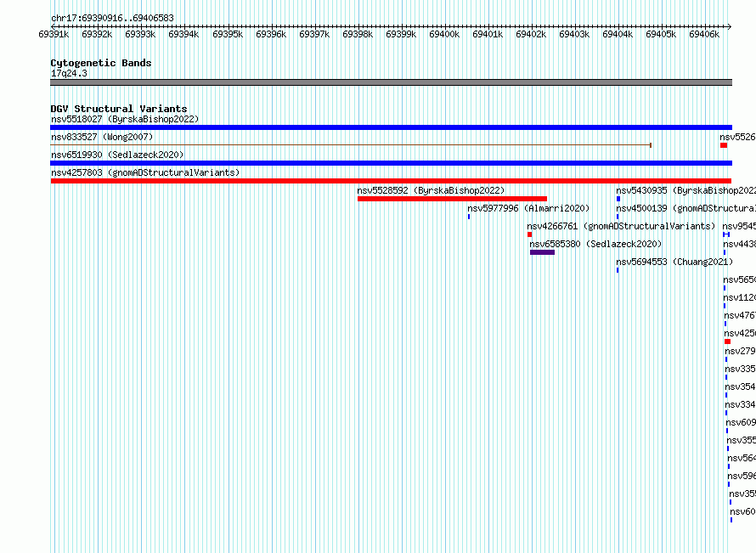Click the 69397k ruler position

click(314, 34)
